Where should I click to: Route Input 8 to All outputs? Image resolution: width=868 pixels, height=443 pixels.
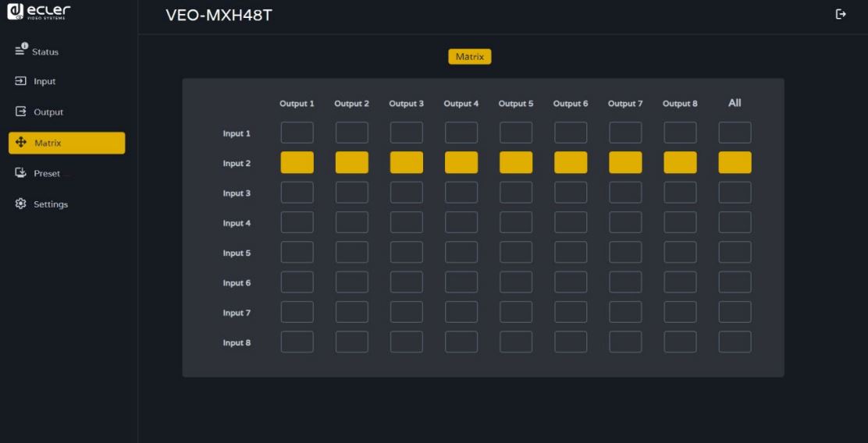(x=735, y=342)
